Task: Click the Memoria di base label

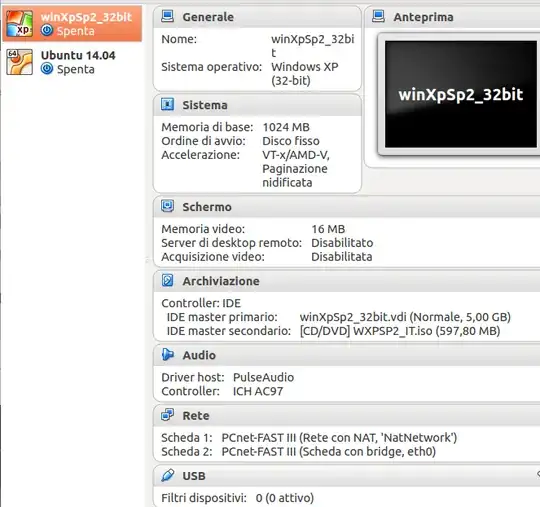Action: (207, 127)
